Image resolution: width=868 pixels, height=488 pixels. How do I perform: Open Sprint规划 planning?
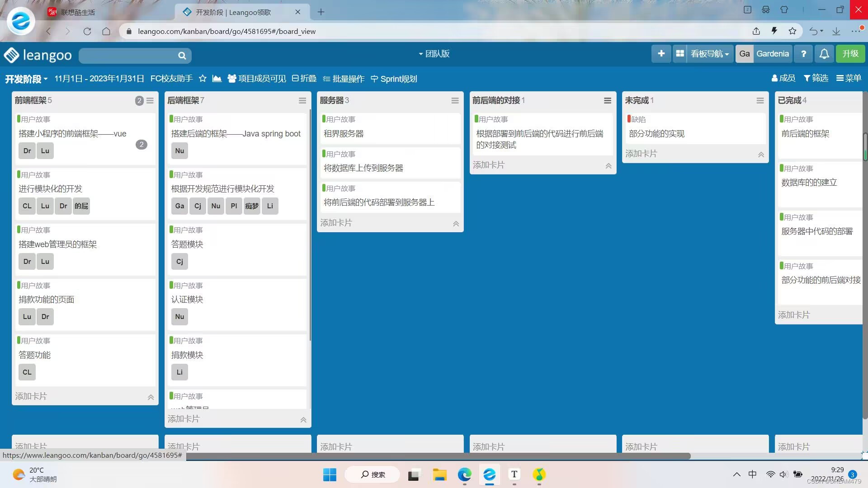click(394, 79)
